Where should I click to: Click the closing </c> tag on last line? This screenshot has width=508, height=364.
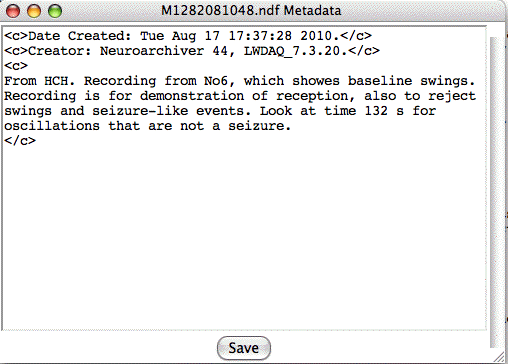point(20,141)
